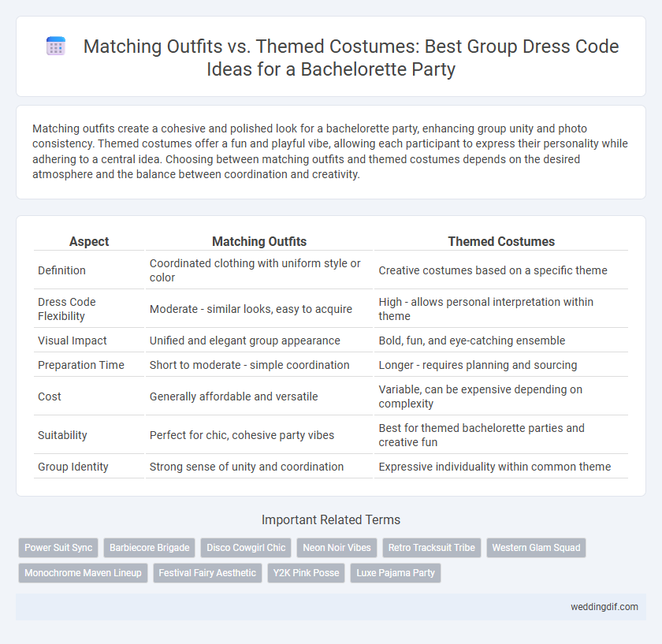Choose the Neon Noir Vibes tag

click(x=337, y=548)
